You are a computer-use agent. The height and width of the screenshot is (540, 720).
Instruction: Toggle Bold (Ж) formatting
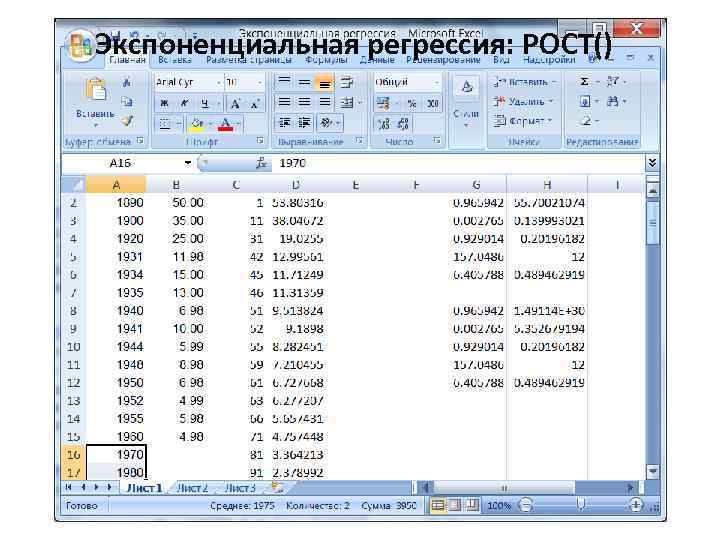click(x=164, y=104)
